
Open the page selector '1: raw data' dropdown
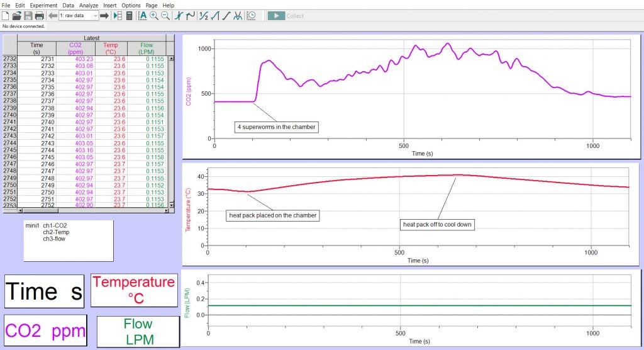coord(78,16)
